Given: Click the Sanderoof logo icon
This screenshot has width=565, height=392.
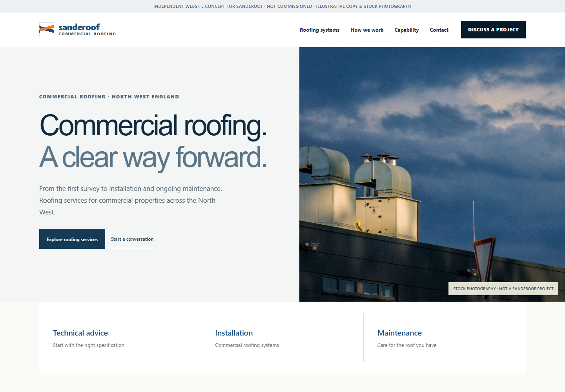Looking at the screenshot, I should (x=47, y=30).
